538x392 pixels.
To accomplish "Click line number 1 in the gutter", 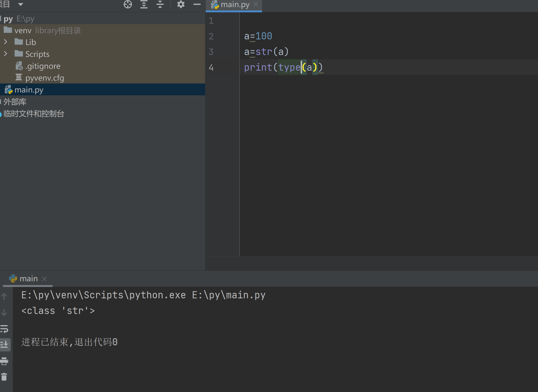I will click(x=211, y=21).
